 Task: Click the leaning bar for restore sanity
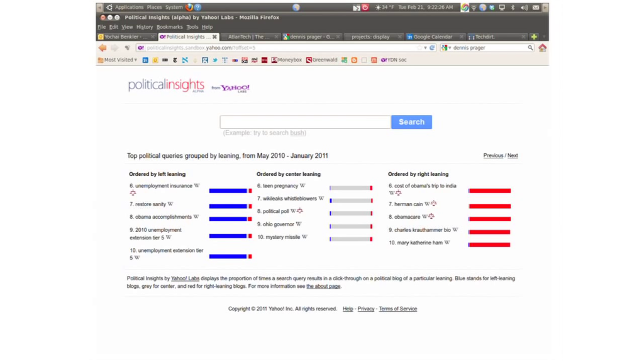tap(230, 206)
